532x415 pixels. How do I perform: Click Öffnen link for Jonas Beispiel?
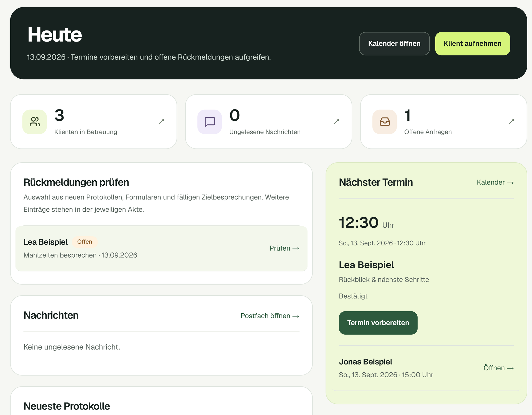498,368
